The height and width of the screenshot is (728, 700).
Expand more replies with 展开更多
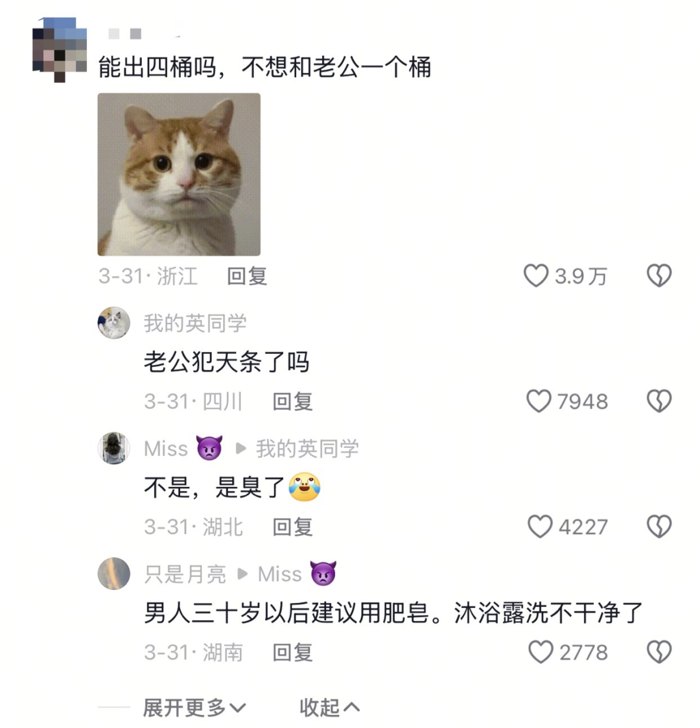pos(194,707)
